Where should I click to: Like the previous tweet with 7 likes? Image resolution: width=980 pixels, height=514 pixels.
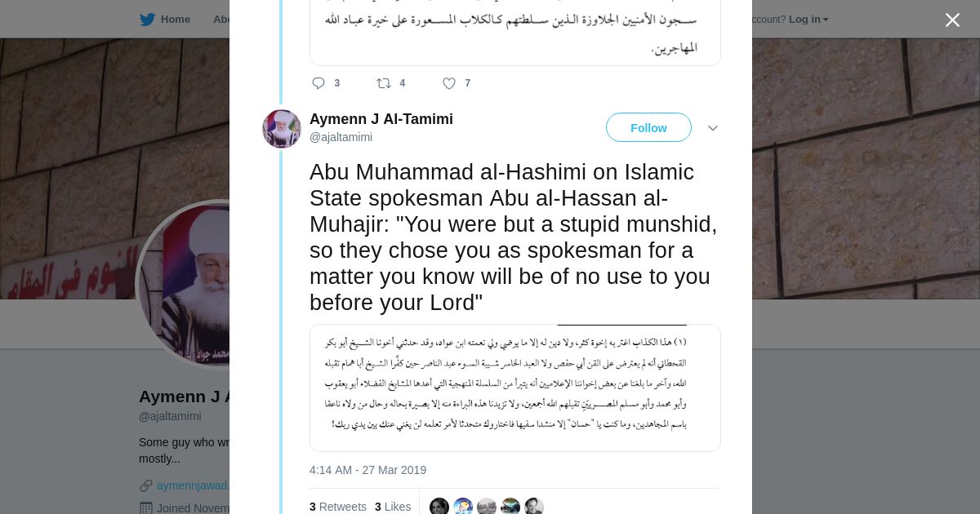448,83
